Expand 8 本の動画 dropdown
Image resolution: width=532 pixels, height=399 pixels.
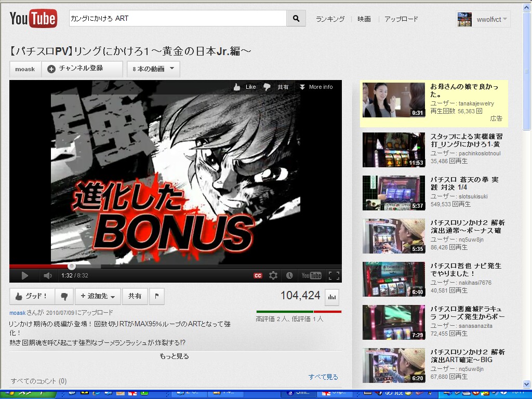tap(153, 69)
